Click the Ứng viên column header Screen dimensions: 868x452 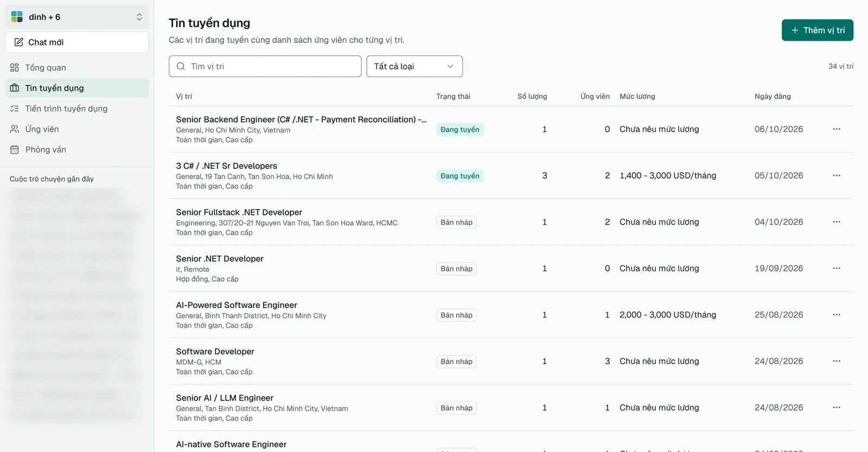point(595,97)
